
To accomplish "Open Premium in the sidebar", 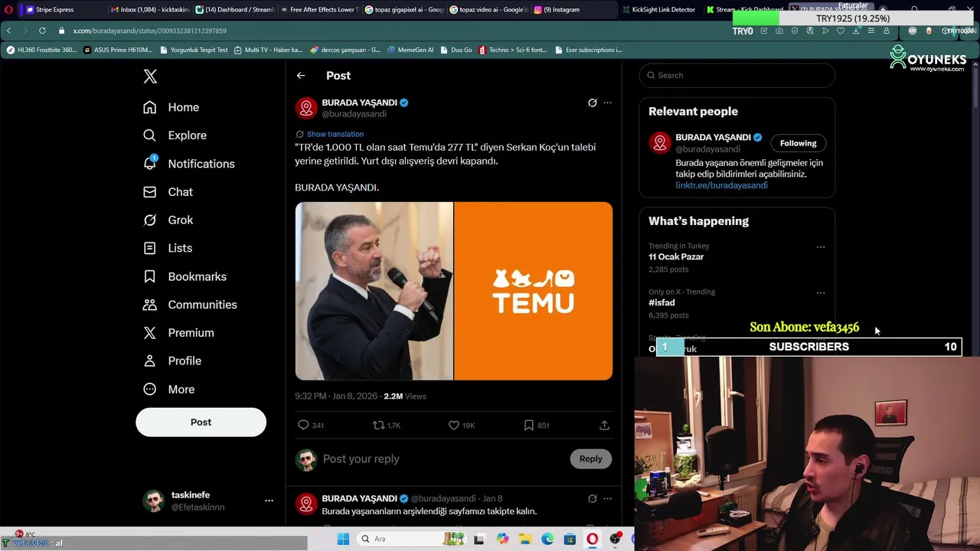I will [178, 333].
